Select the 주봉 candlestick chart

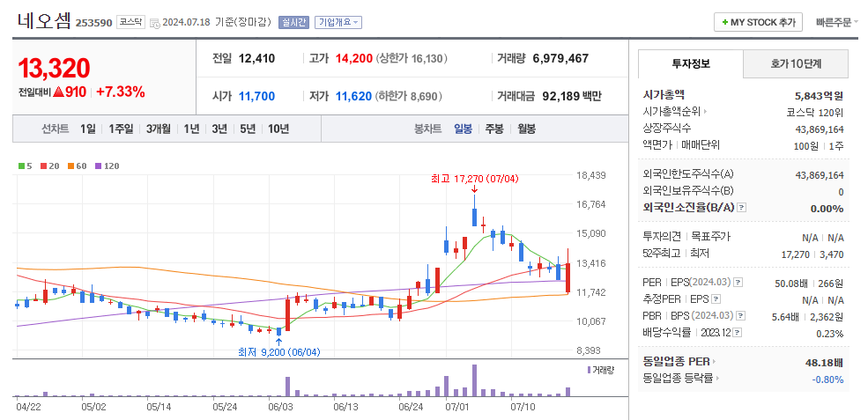click(x=494, y=129)
